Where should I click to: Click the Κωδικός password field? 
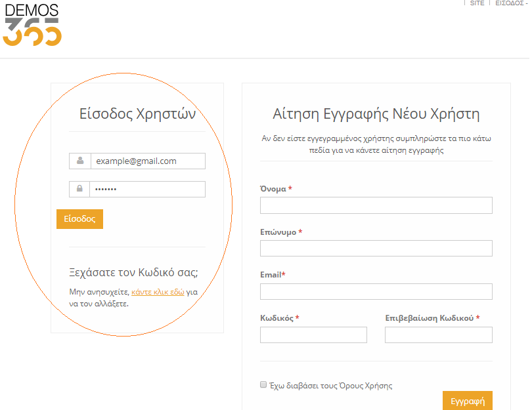pyautogui.click(x=313, y=335)
